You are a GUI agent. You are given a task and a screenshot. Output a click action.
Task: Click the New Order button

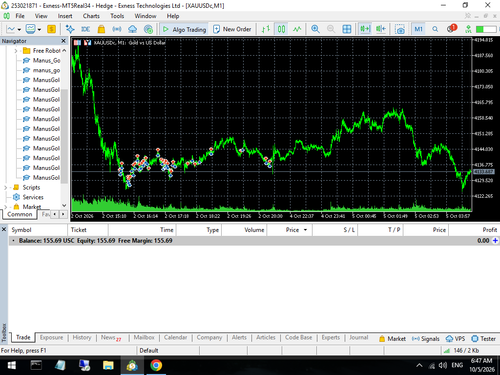[x=232, y=29]
